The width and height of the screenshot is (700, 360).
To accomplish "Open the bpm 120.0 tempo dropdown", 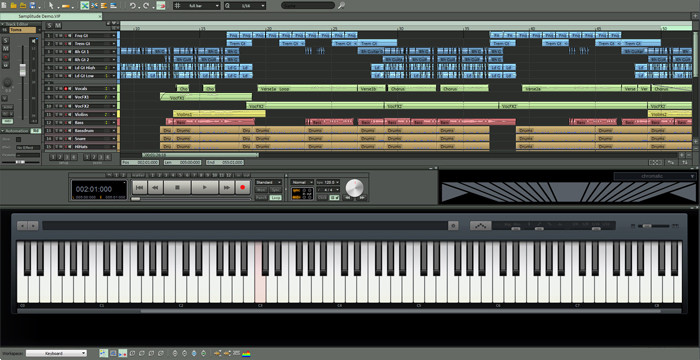I will 328,182.
